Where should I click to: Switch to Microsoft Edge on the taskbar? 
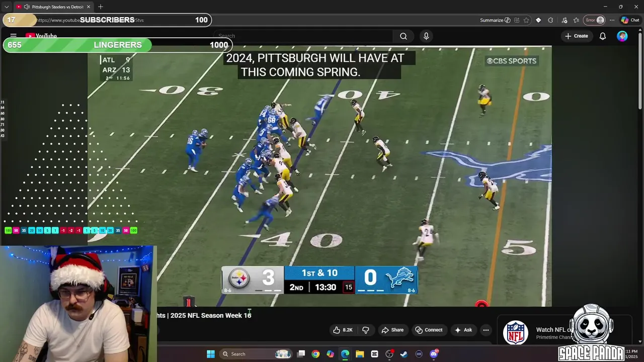(x=345, y=354)
